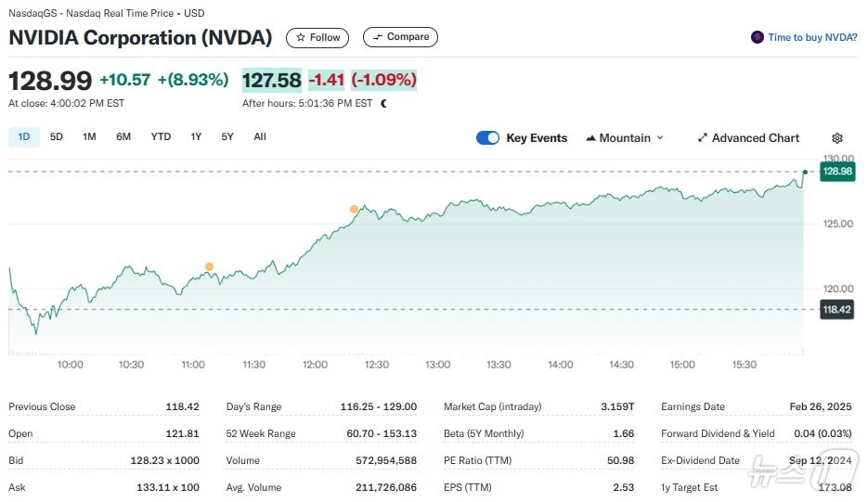Click the Mountain chart type icon

pyautogui.click(x=590, y=138)
